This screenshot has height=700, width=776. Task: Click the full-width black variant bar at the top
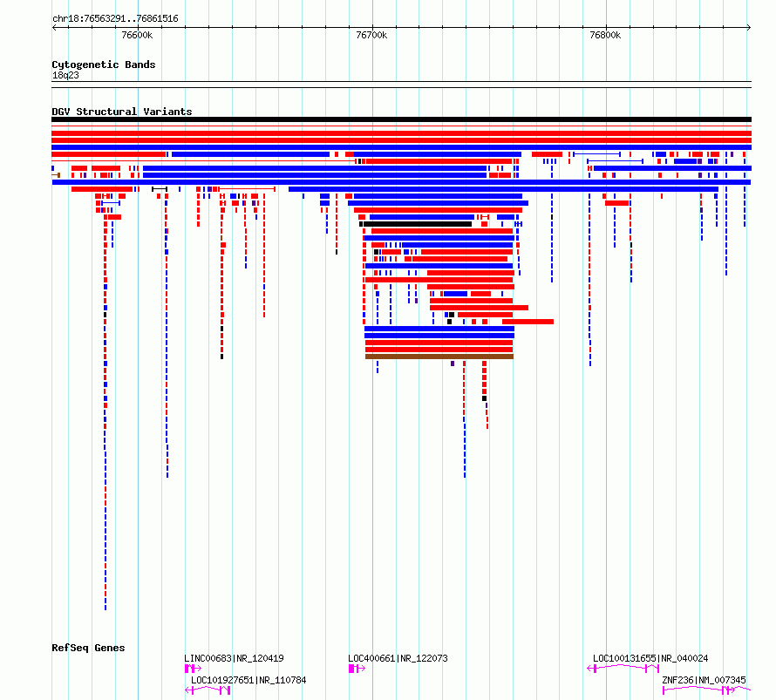(x=401, y=119)
